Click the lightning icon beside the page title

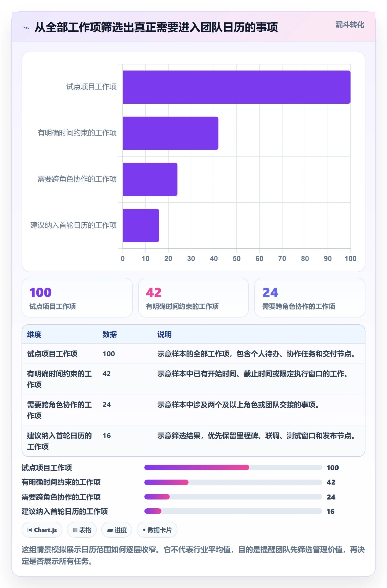tap(26, 28)
